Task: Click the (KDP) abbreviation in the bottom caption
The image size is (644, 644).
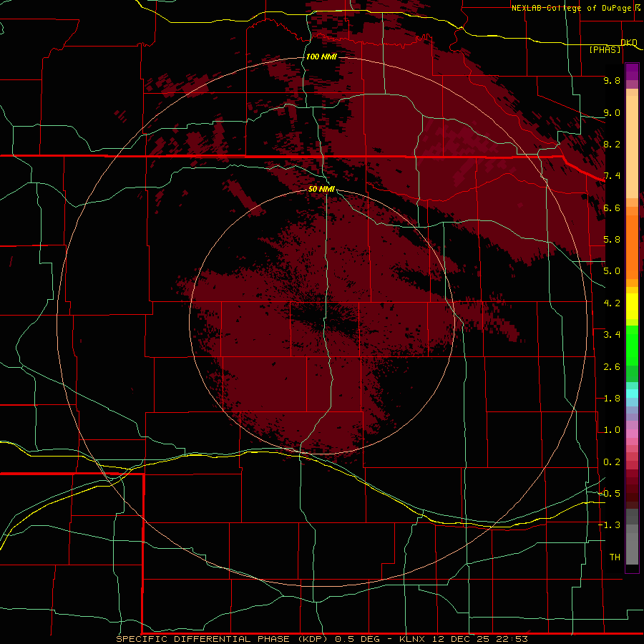Action: point(313,639)
